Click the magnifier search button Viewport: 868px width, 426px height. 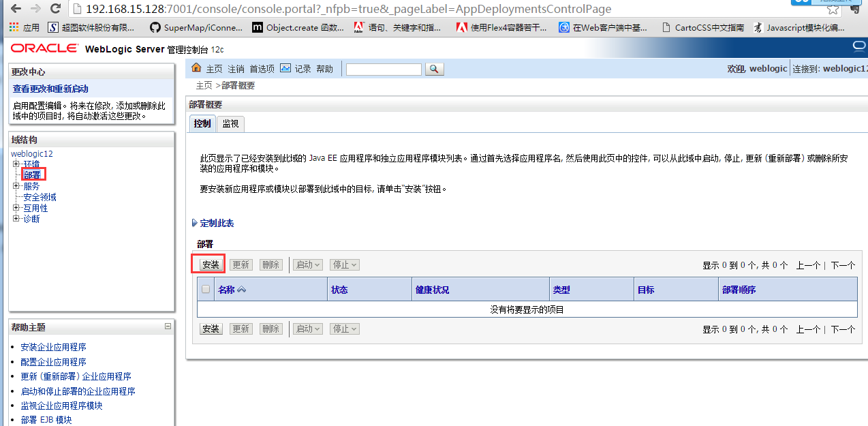[435, 69]
